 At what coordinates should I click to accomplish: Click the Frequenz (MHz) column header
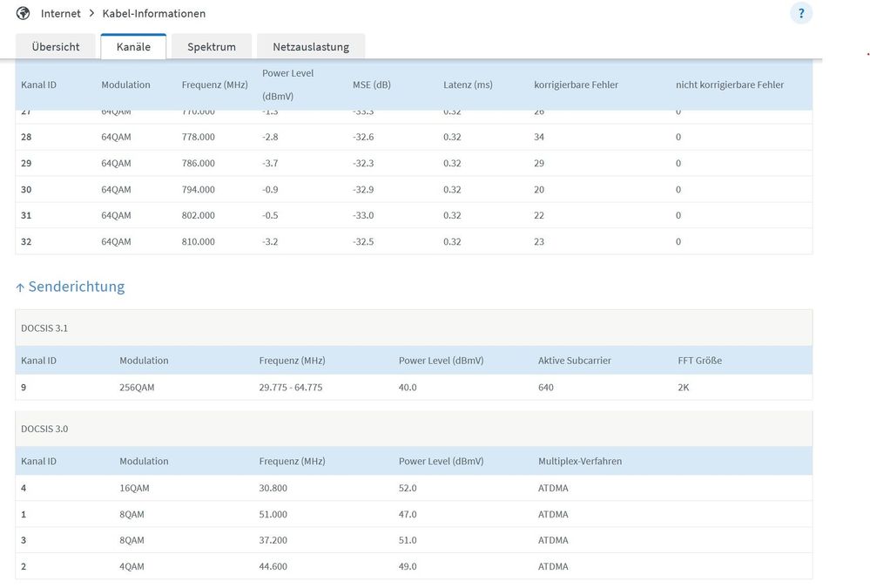(215, 84)
